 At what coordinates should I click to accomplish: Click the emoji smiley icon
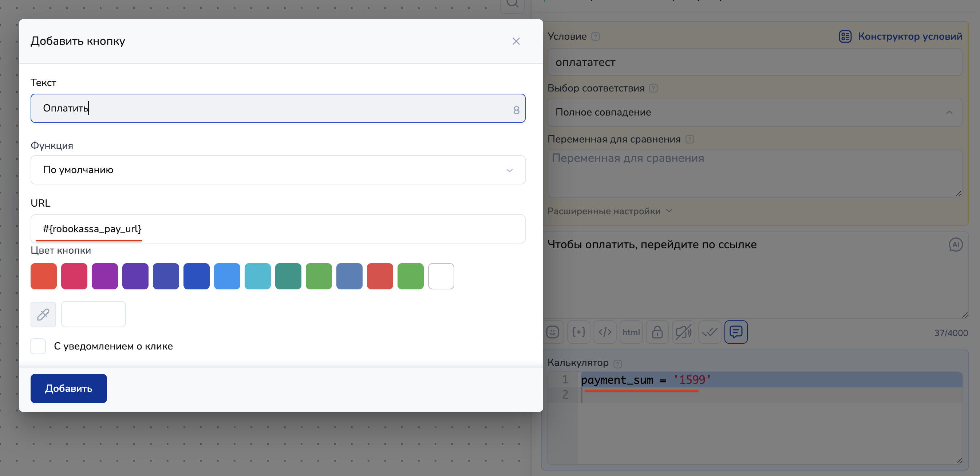click(x=552, y=332)
